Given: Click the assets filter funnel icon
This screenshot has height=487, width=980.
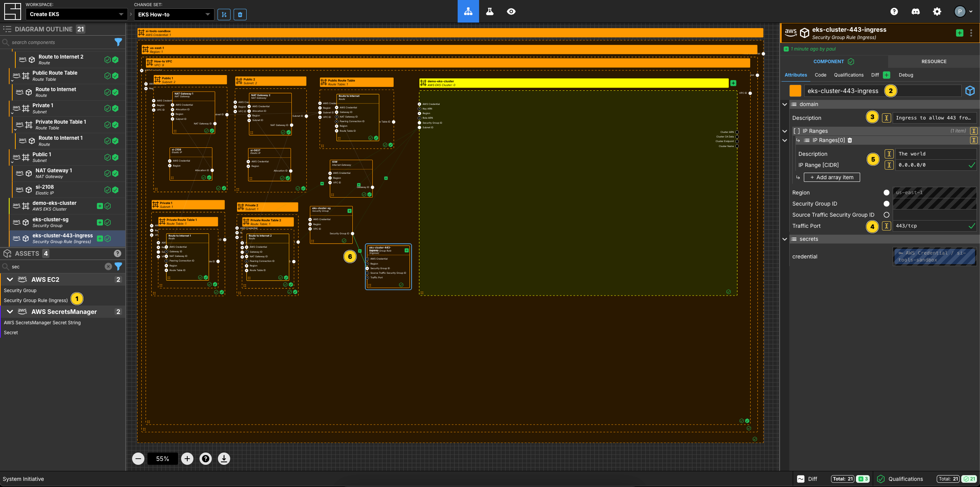Looking at the screenshot, I should (x=118, y=266).
